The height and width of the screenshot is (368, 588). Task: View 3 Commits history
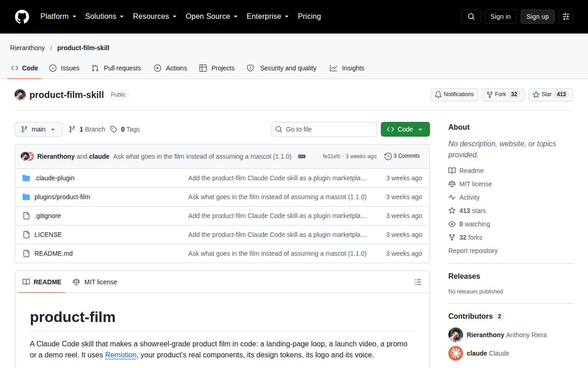[402, 156]
